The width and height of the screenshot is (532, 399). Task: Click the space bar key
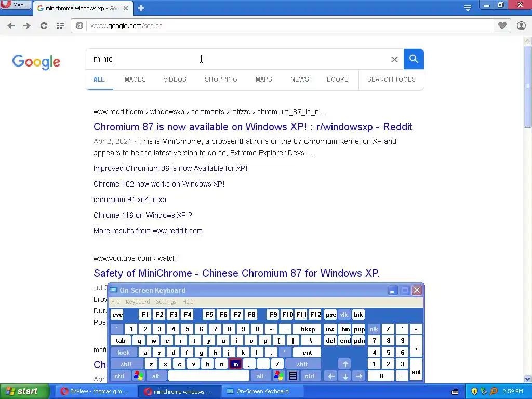[209, 376]
